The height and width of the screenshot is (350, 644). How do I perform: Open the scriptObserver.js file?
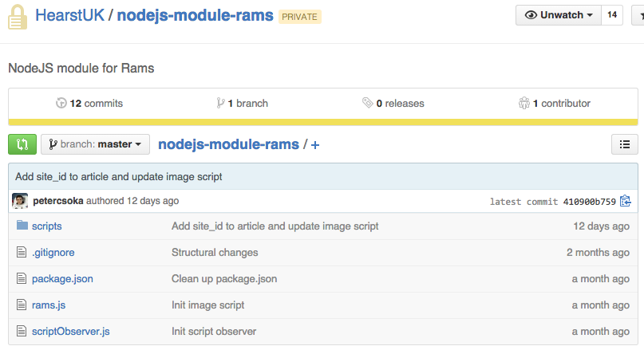71,332
